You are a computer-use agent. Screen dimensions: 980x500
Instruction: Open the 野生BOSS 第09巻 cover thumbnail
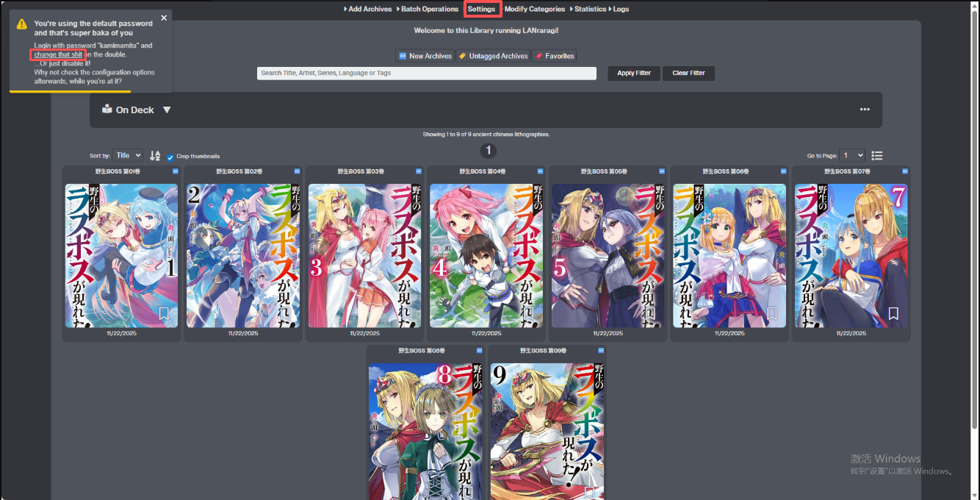point(547,432)
